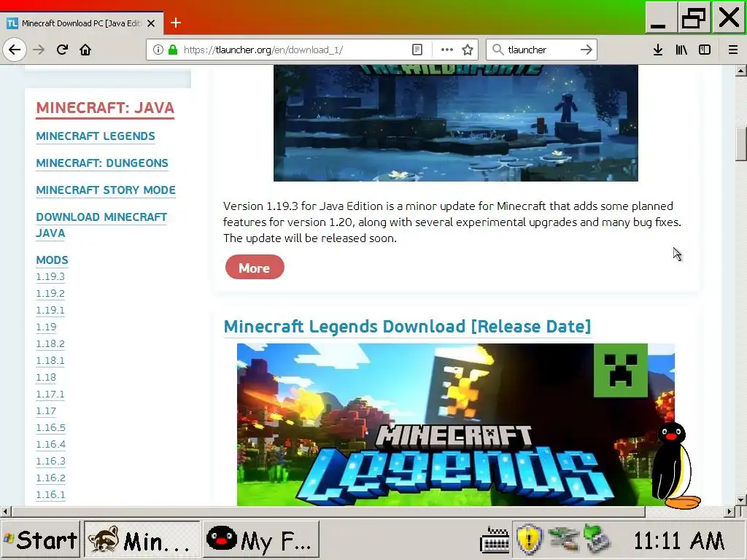The width and height of the screenshot is (747, 560).
Task: Click the Minecraft Legends banner image
Action: point(456,424)
